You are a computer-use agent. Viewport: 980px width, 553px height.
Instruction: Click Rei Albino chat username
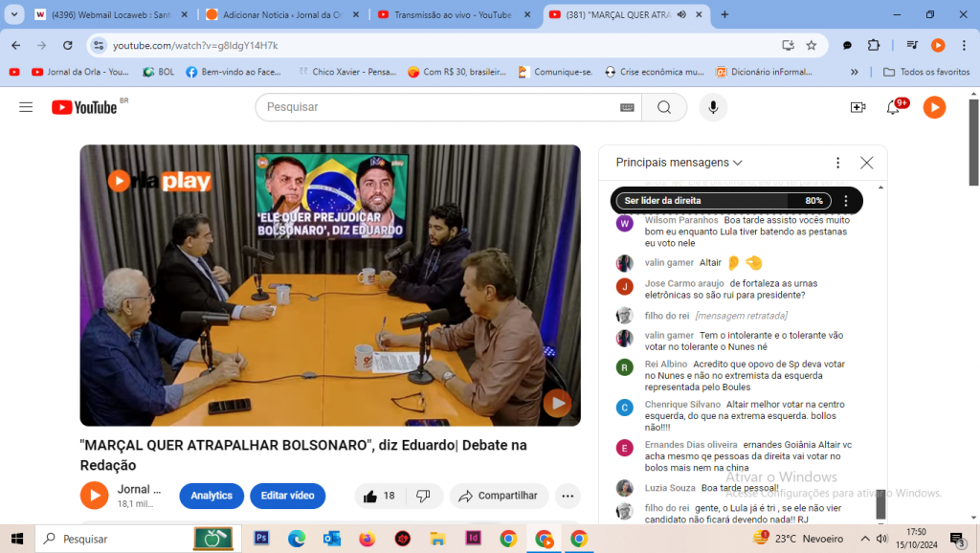point(666,364)
